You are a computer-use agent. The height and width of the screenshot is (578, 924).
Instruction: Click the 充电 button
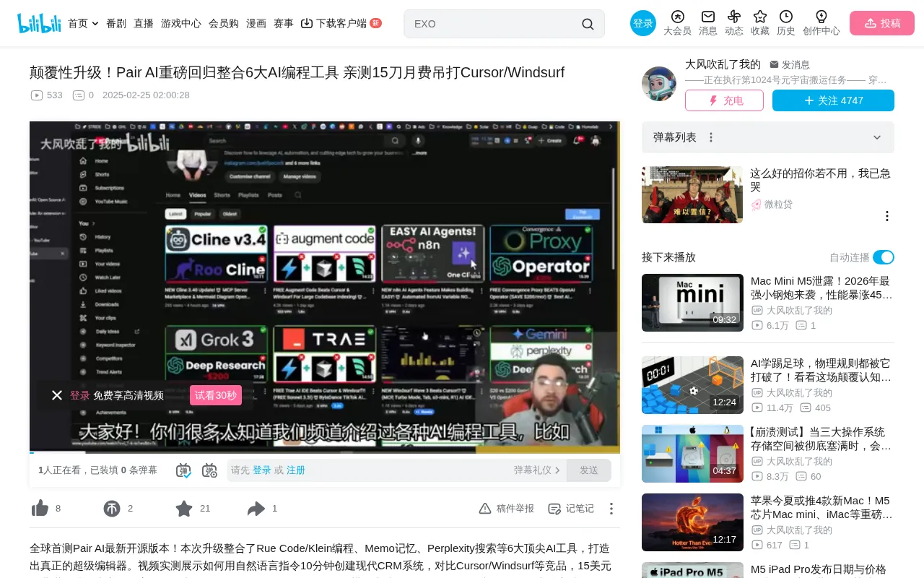(724, 100)
